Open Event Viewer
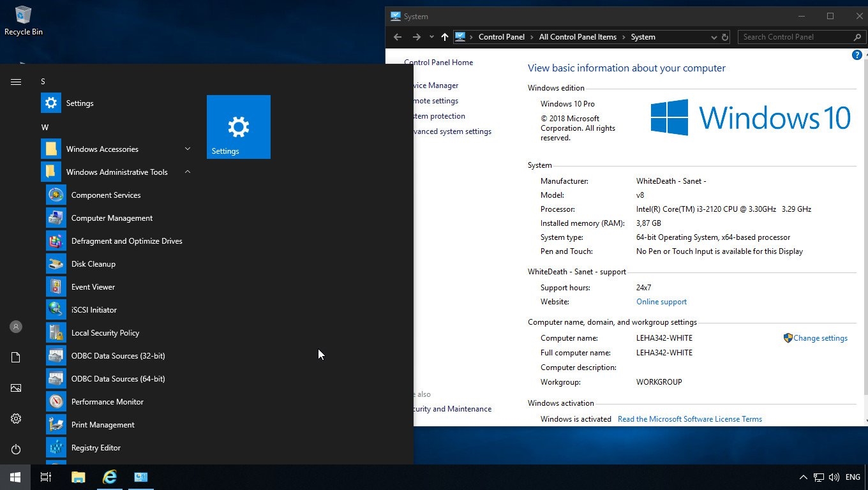The height and width of the screenshot is (490, 868). [119, 287]
